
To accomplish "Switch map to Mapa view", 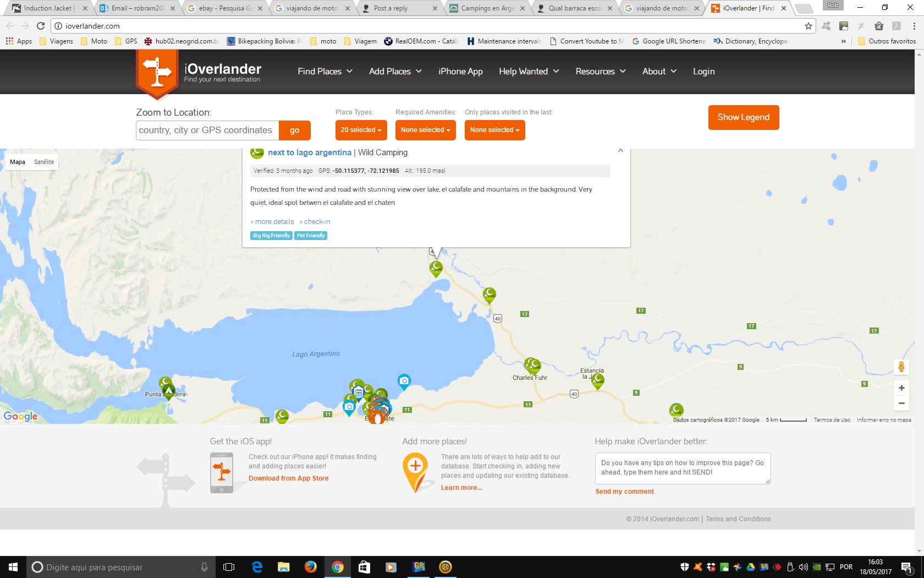I will click(18, 162).
